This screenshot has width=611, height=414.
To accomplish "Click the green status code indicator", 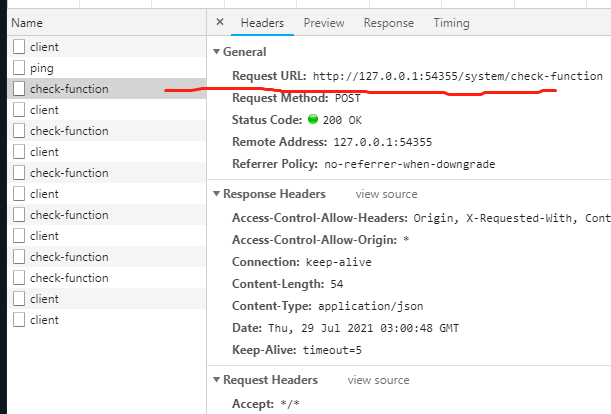I will (313, 120).
